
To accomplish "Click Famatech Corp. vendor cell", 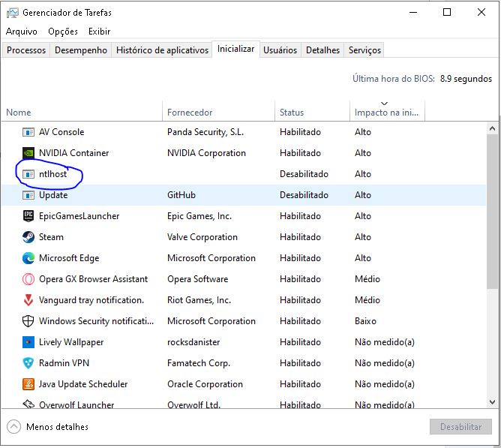I will [199, 363].
